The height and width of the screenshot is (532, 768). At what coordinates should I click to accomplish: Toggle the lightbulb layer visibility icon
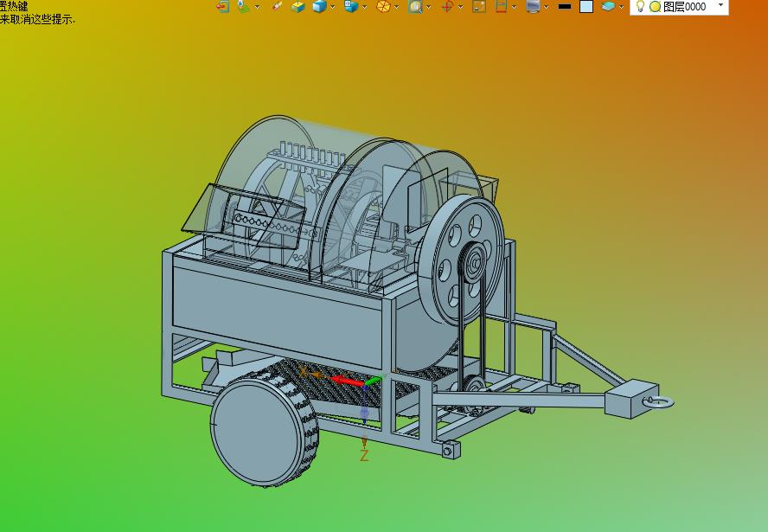point(640,6)
